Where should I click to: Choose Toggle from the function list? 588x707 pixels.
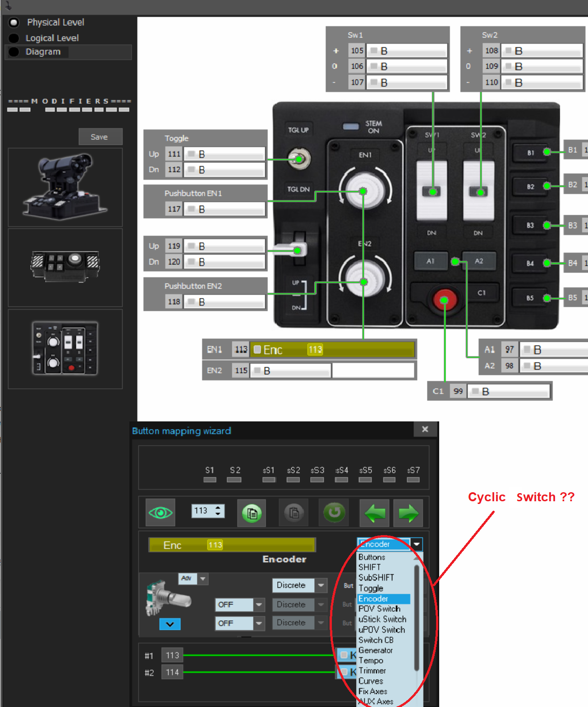click(371, 588)
